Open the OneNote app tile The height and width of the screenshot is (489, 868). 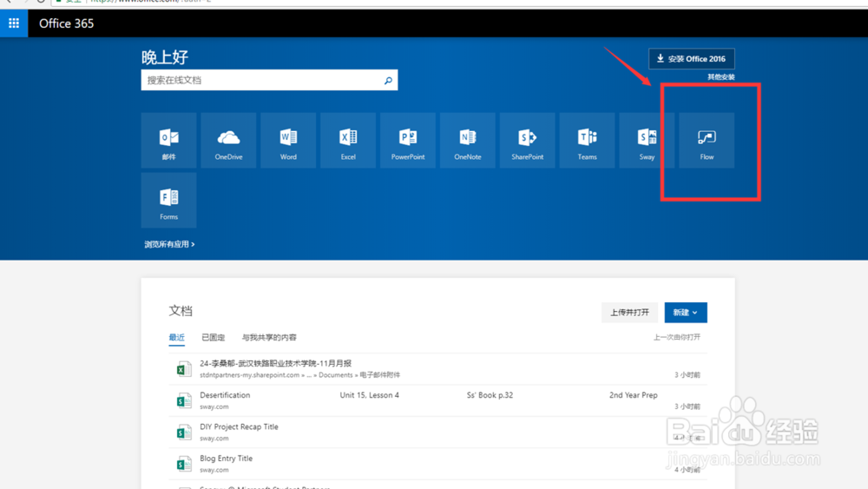(x=468, y=140)
